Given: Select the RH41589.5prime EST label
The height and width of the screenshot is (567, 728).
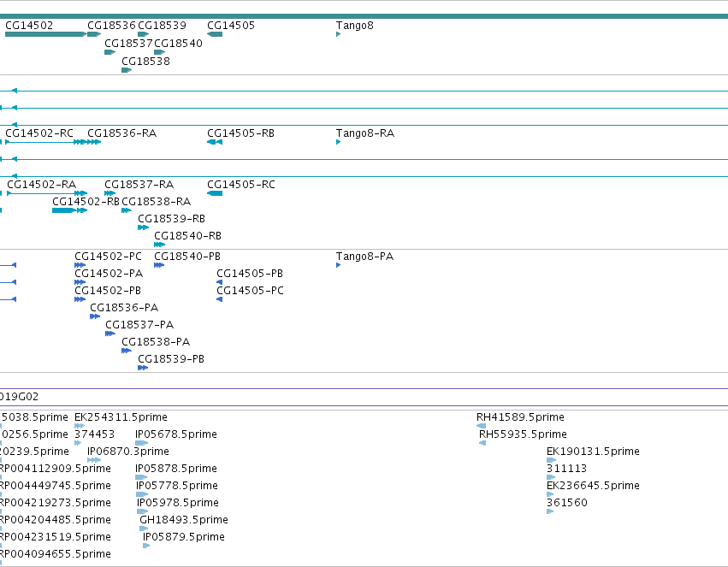Looking at the screenshot, I should pyautogui.click(x=520, y=417).
